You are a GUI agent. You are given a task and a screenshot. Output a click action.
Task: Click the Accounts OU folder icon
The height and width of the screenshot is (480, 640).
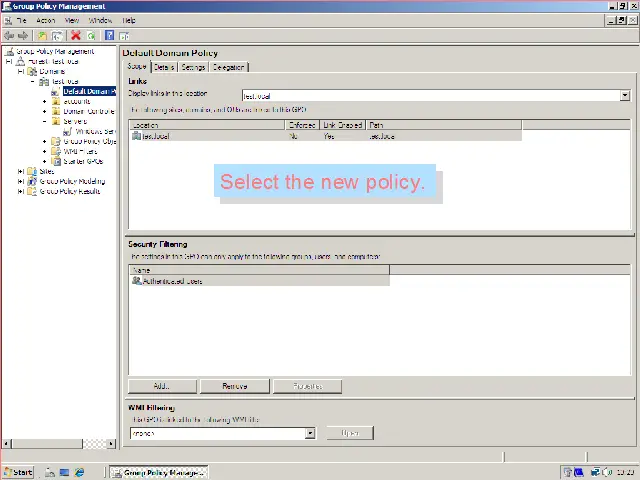click(x=56, y=101)
